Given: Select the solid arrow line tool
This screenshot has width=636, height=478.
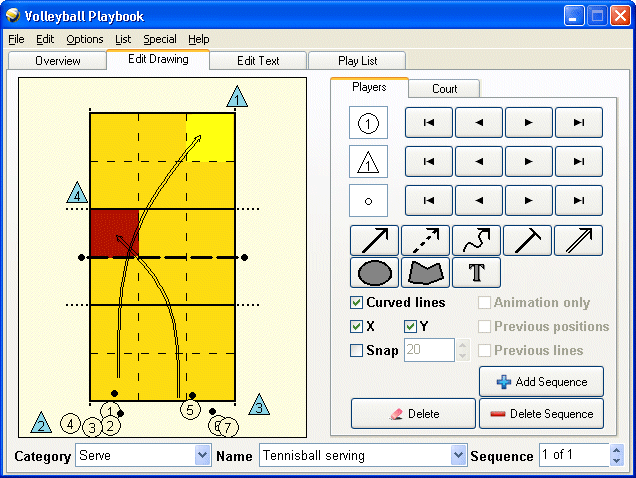Looking at the screenshot, I should point(374,241).
